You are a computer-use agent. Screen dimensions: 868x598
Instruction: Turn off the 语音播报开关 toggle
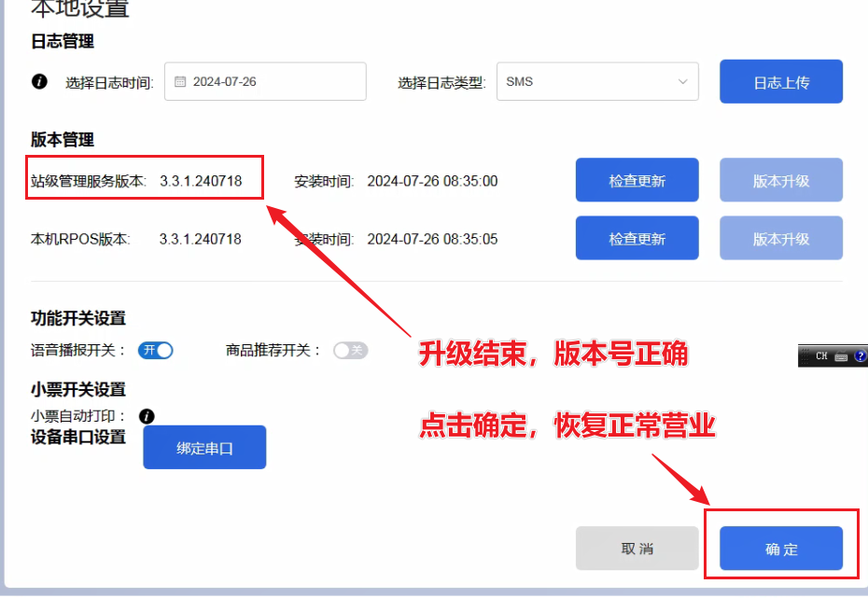[156, 351]
